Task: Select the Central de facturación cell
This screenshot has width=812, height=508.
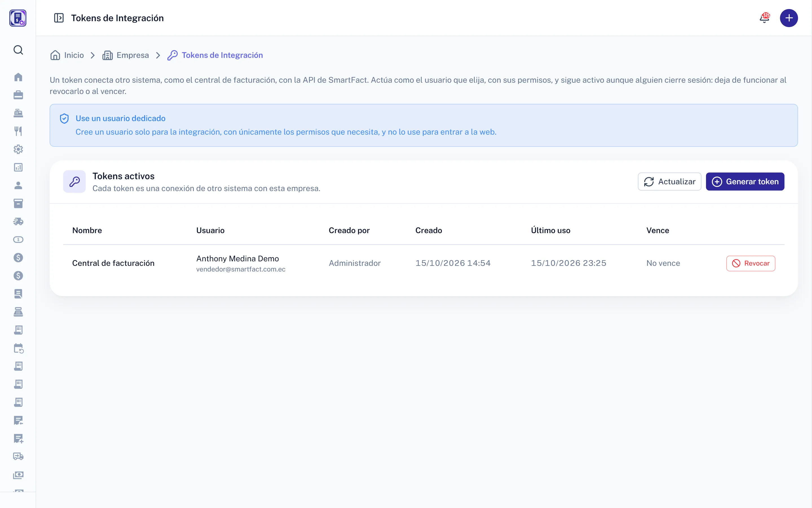Action: (113, 263)
